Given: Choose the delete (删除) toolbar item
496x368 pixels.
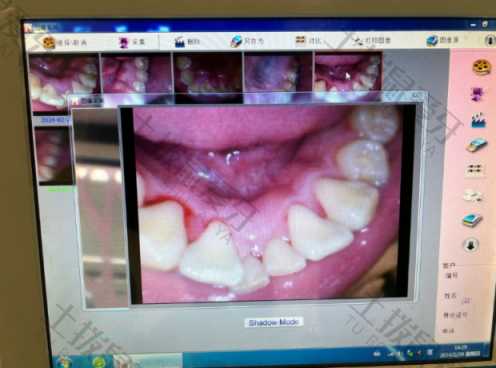Looking at the screenshot, I should coord(187,42).
